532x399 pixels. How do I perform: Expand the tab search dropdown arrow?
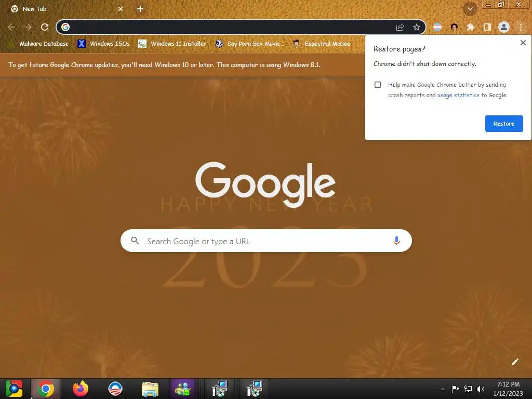(470, 9)
